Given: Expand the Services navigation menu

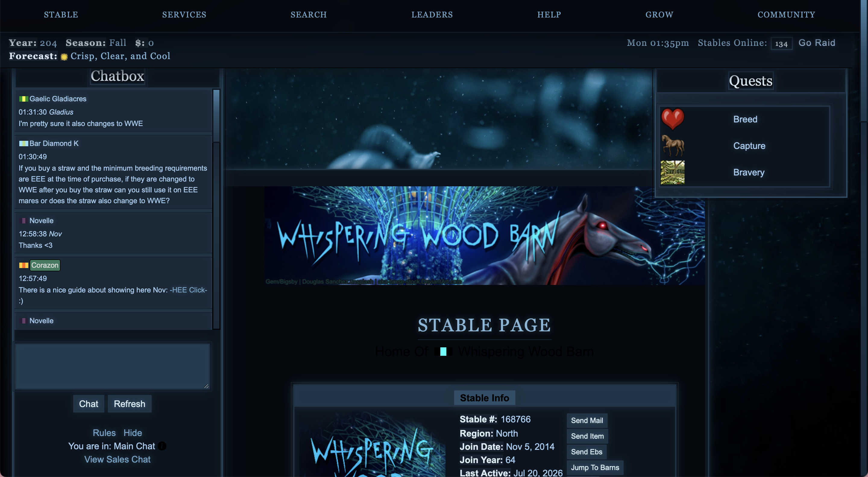Looking at the screenshot, I should 184,14.
